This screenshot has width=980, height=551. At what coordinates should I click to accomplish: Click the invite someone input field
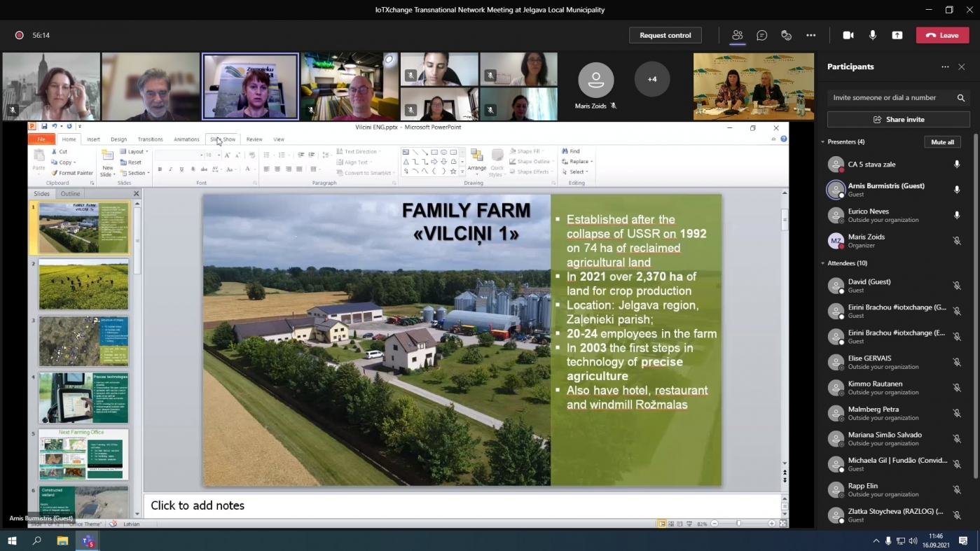890,98
